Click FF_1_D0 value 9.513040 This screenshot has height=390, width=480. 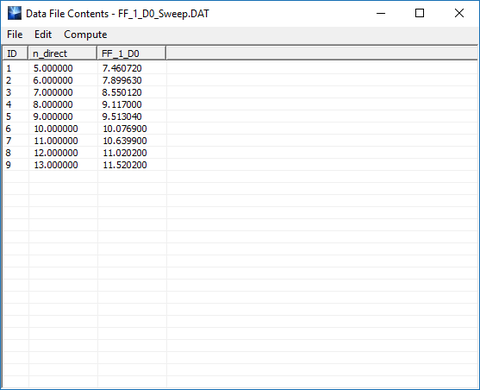[x=122, y=116]
